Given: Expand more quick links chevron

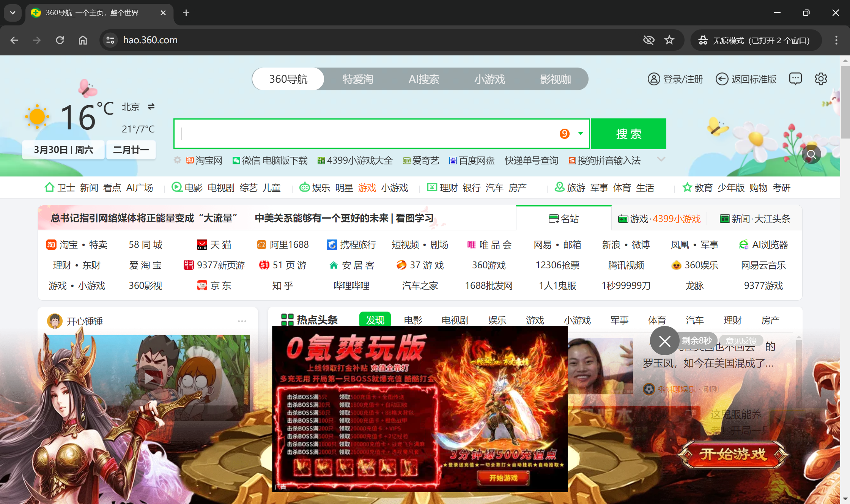Looking at the screenshot, I should (x=661, y=159).
